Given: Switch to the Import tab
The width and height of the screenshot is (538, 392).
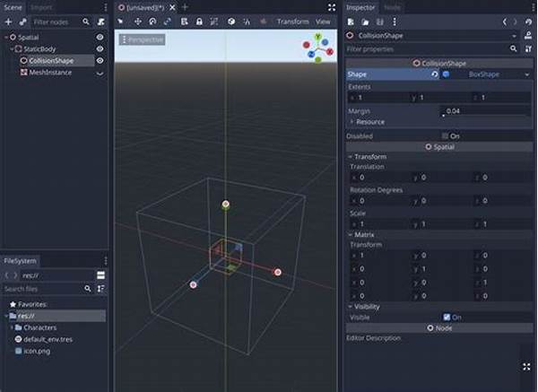Looking at the screenshot, I should click(41, 7).
